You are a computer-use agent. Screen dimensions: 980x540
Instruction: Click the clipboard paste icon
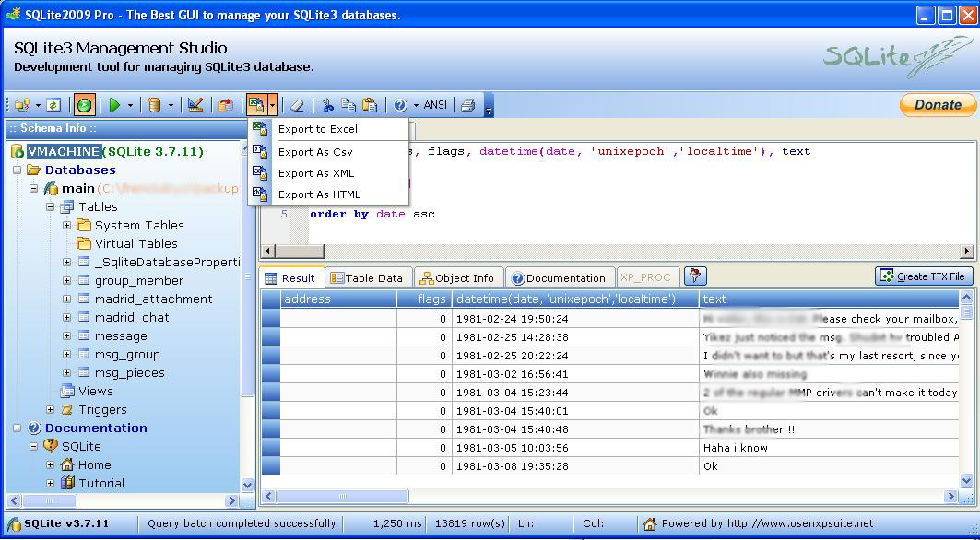click(x=370, y=105)
